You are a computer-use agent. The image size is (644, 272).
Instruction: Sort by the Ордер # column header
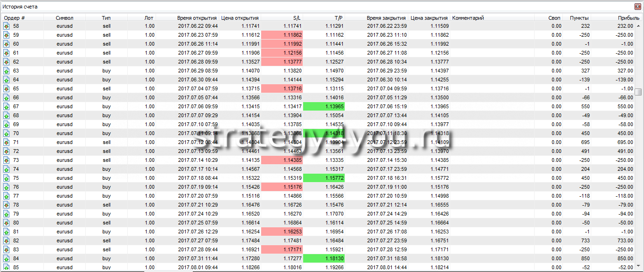[14, 18]
